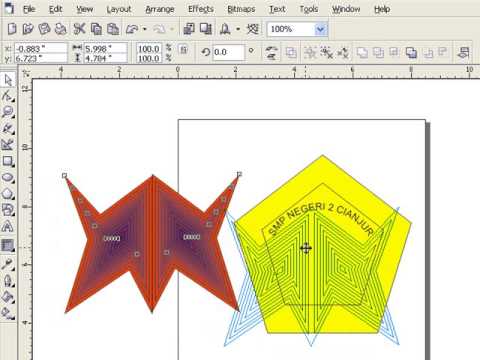Expand the Undo history dropdown arrow
This screenshot has height=360, width=480.
click(x=144, y=29)
